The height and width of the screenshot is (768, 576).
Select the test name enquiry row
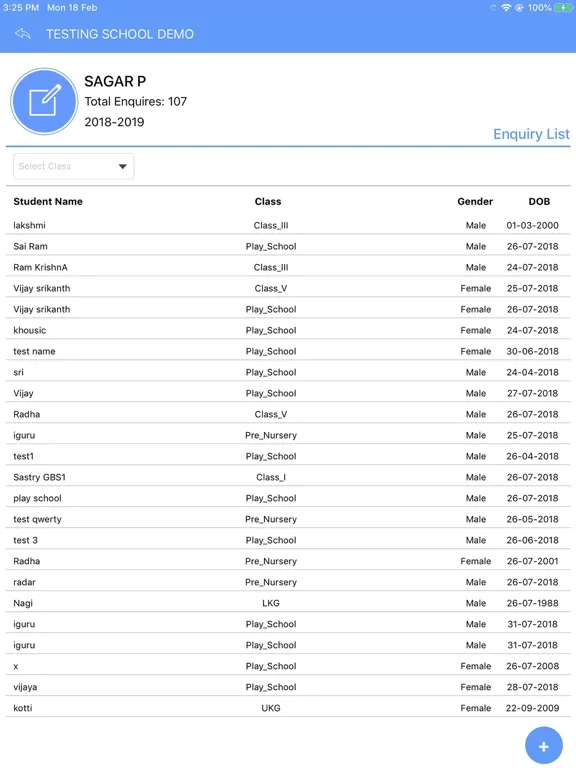288,351
